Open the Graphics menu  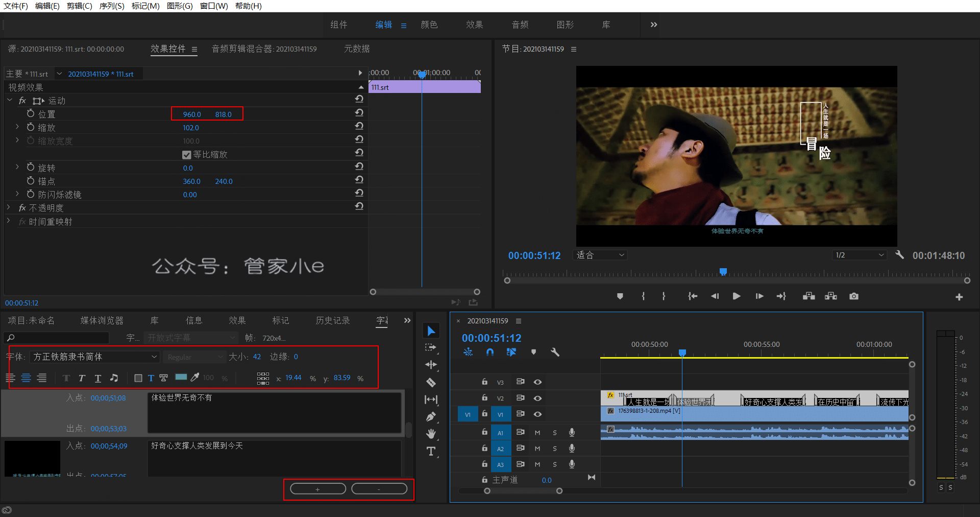[180, 6]
